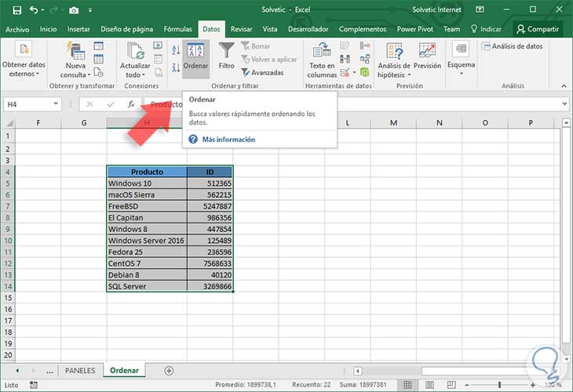Click the Undo arrow icon
The width and height of the screenshot is (573, 392).
[34, 10]
